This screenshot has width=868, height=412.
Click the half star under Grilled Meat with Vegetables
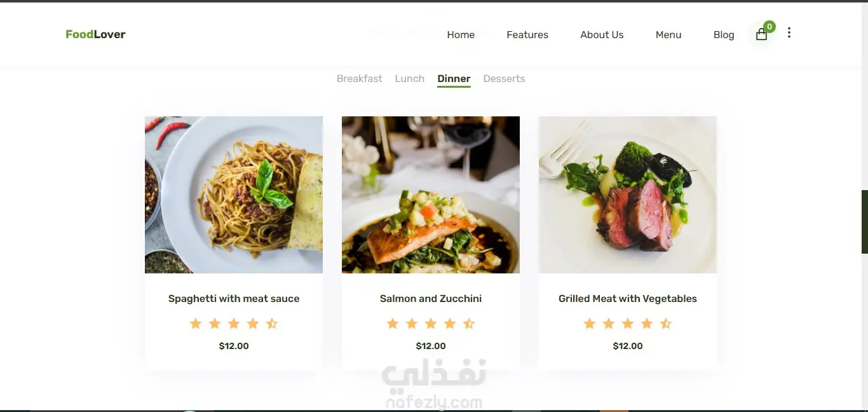click(666, 324)
